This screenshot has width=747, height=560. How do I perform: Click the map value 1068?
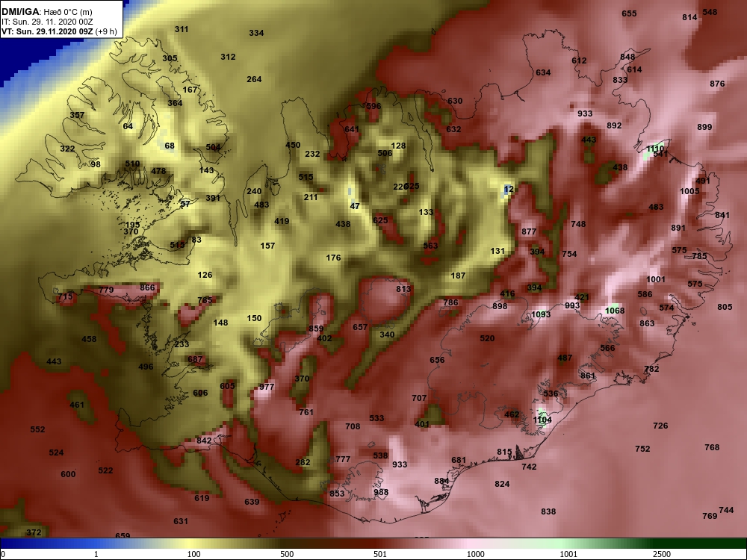[615, 311]
